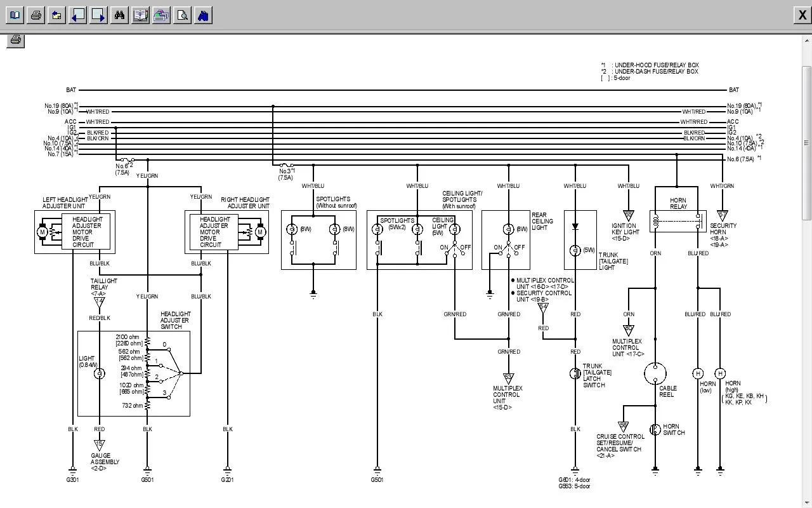Image resolution: width=812 pixels, height=508 pixels.
Task: Click the LIGHT (0.84W) label
Action: 88,361
